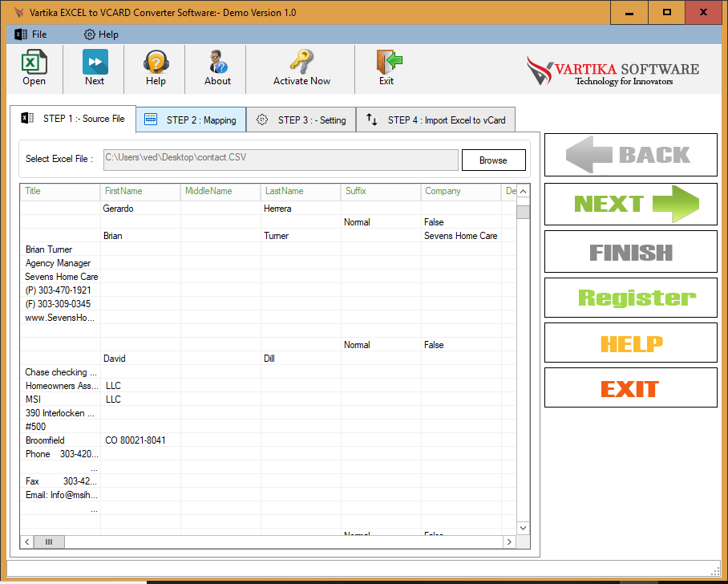Sort by the LastName column header
Viewport: 728px width, 584px height.
pos(301,192)
